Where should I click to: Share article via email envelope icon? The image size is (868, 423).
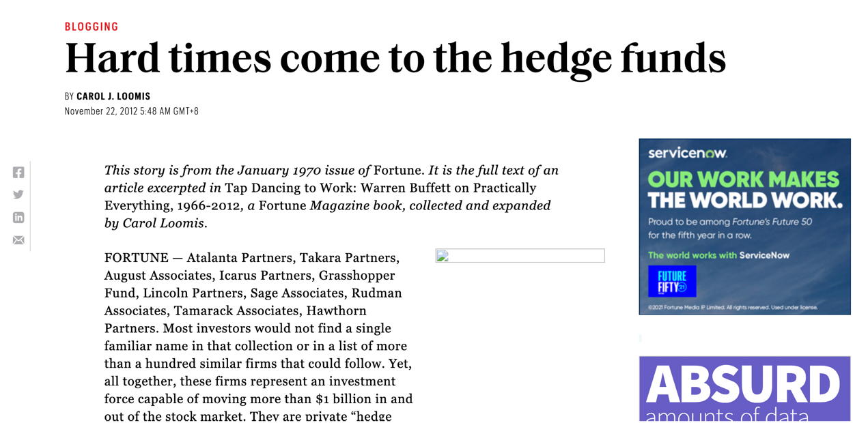[18, 240]
